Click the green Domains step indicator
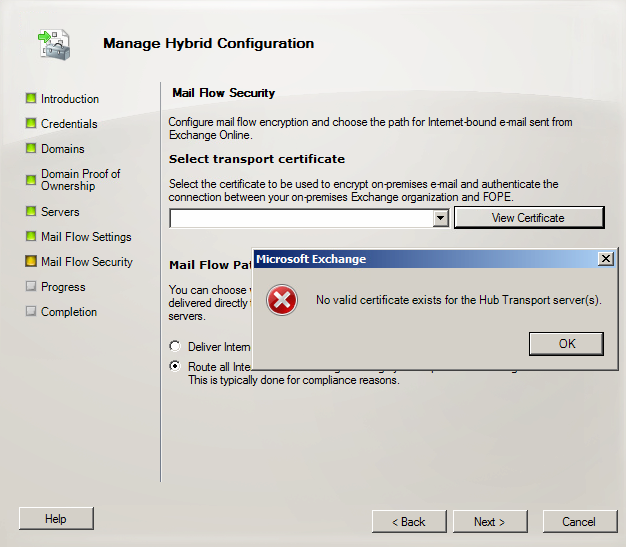The width and height of the screenshot is (626, 547). click(x=31, y=149)
